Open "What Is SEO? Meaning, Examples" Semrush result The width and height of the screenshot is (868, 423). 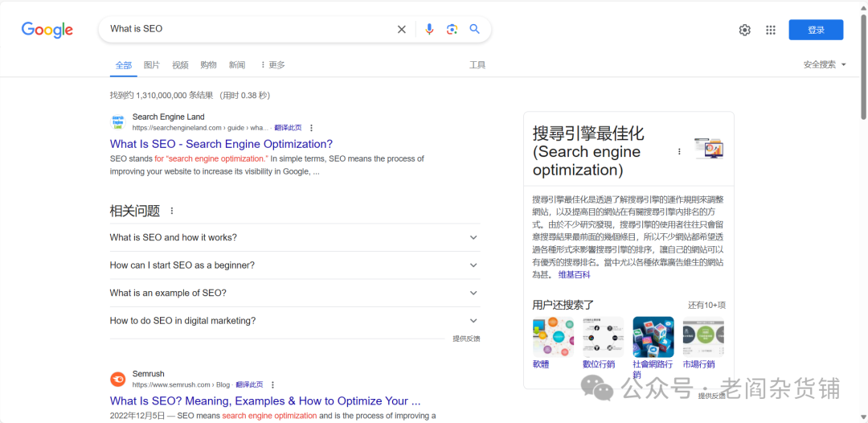(x=265, y=400)
